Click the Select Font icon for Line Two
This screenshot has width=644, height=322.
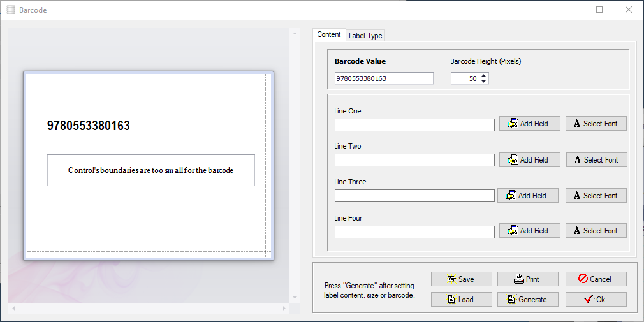click(x=578, y=159)
